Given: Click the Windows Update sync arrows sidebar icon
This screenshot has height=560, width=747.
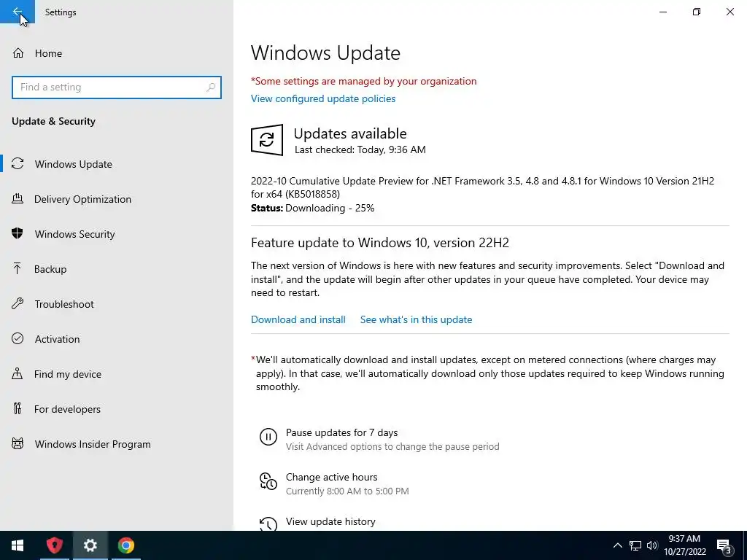Looking at the screenshot, I should (18, 164).
